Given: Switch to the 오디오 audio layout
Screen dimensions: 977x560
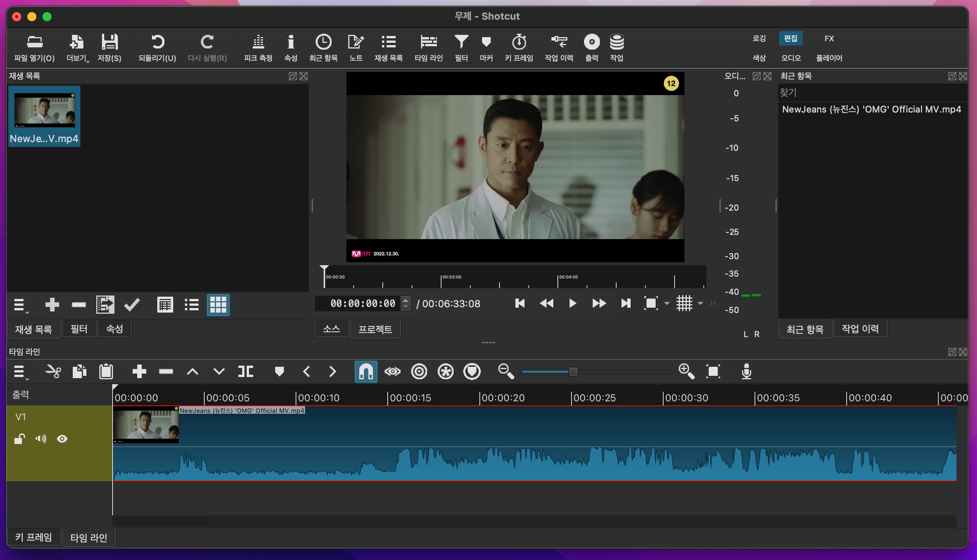Looking at the screenshot, I should pyautogui.click(x=791, y=58).
